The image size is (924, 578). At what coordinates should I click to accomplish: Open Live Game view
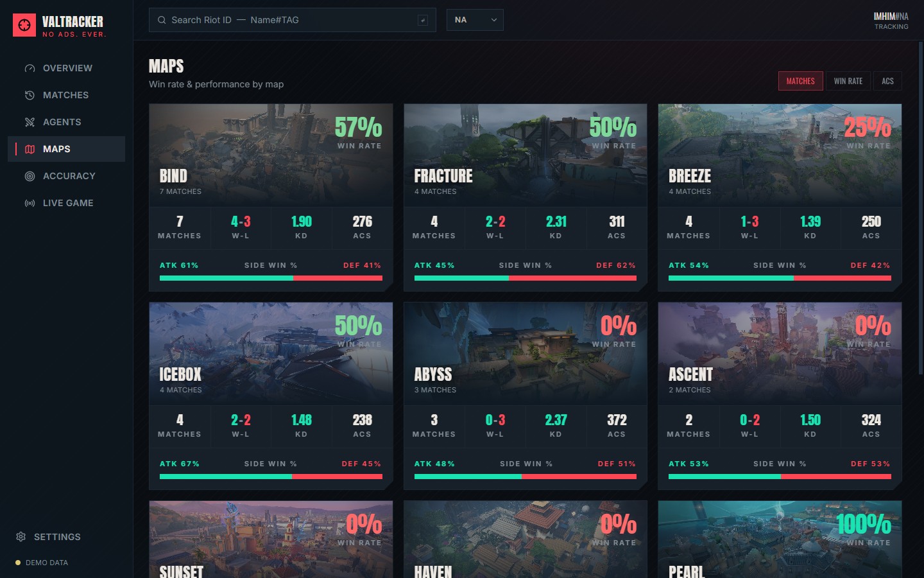(66, 203)
